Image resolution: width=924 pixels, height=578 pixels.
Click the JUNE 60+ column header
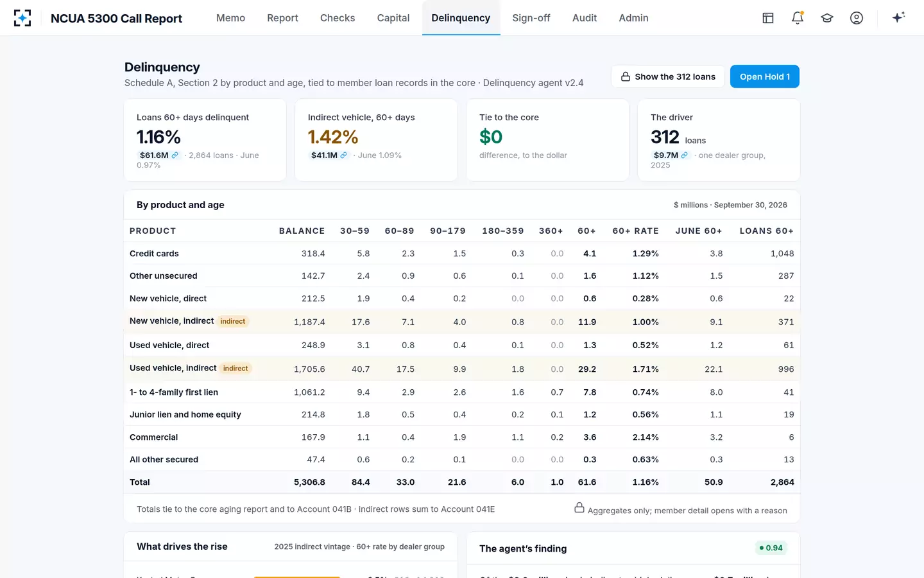pos(699,231)
